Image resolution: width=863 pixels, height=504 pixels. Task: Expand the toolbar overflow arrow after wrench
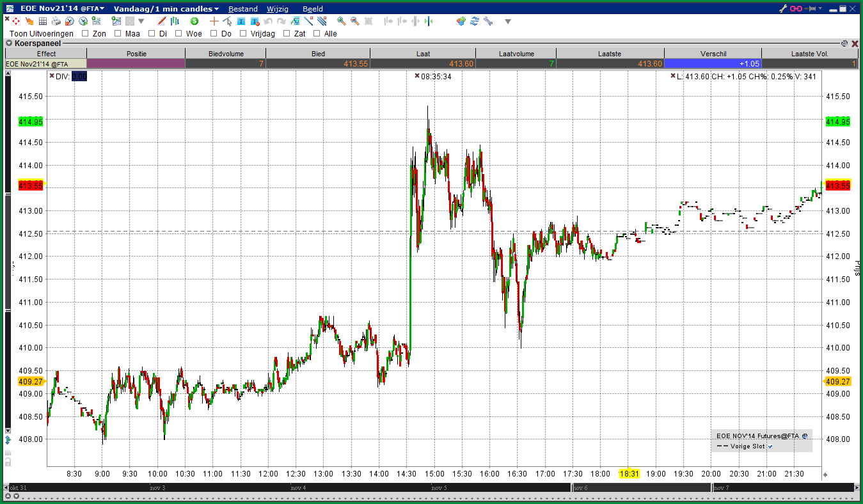point(507,21)
